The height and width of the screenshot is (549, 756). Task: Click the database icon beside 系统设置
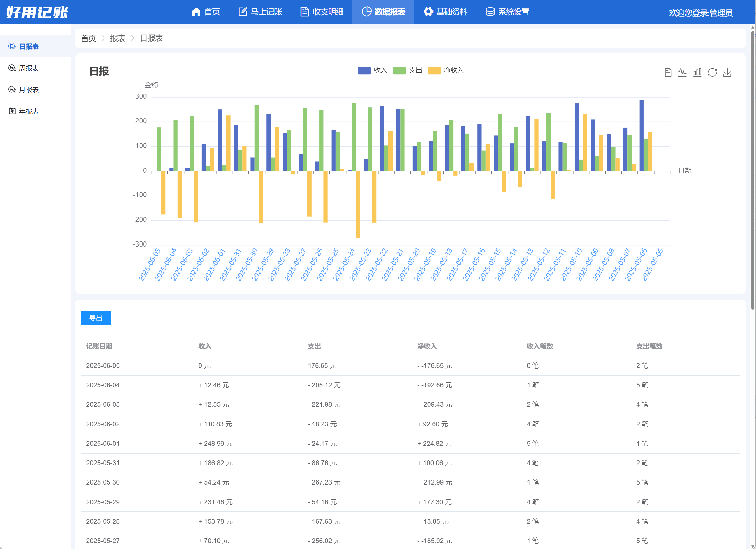point(490,12)
